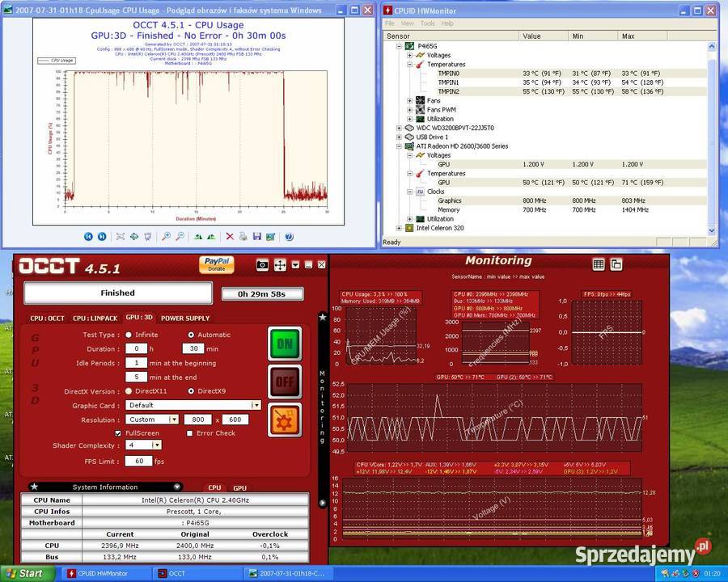
Task: Delete the image with red X icon
Action: point(230,237)
